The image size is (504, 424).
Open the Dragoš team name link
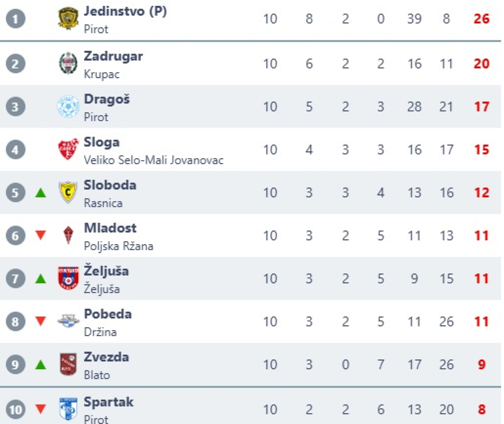coord(107,99)
